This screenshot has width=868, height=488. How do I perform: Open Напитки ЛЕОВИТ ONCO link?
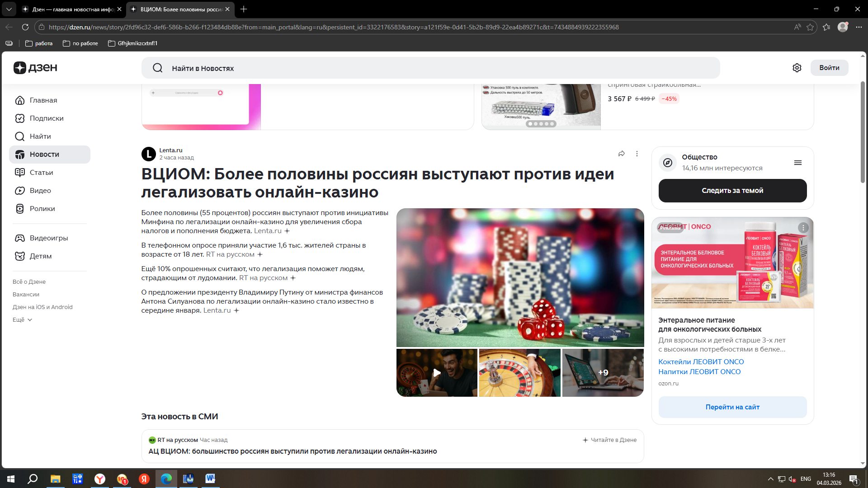(x=699, y=372)
